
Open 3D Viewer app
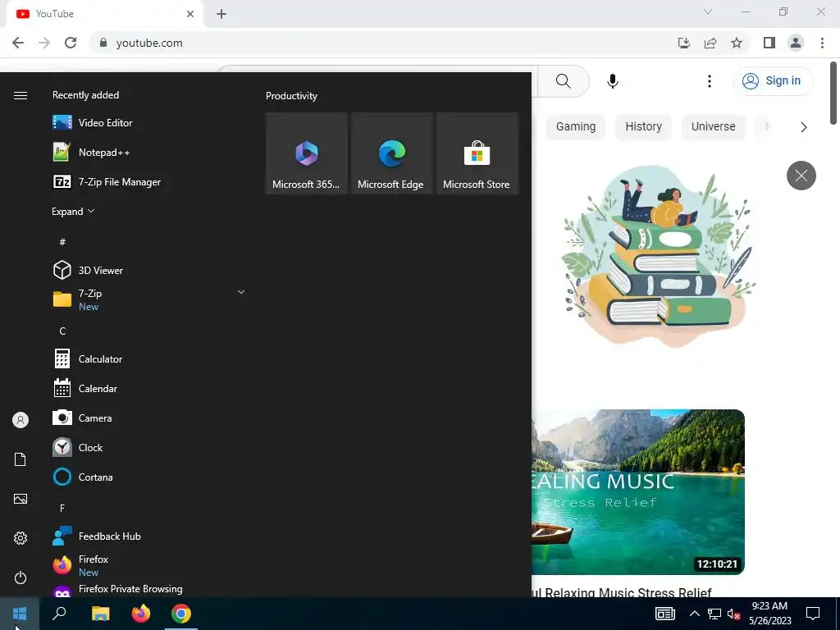coord(148,270)
